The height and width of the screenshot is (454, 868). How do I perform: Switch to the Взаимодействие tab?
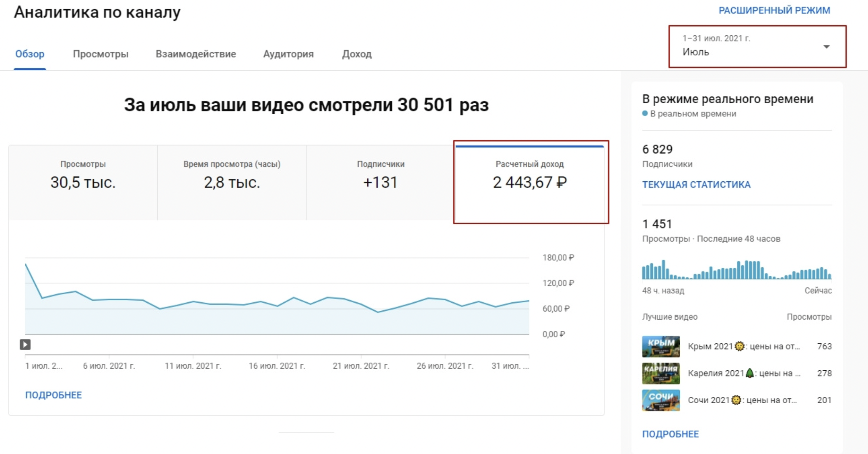point(195,54)
